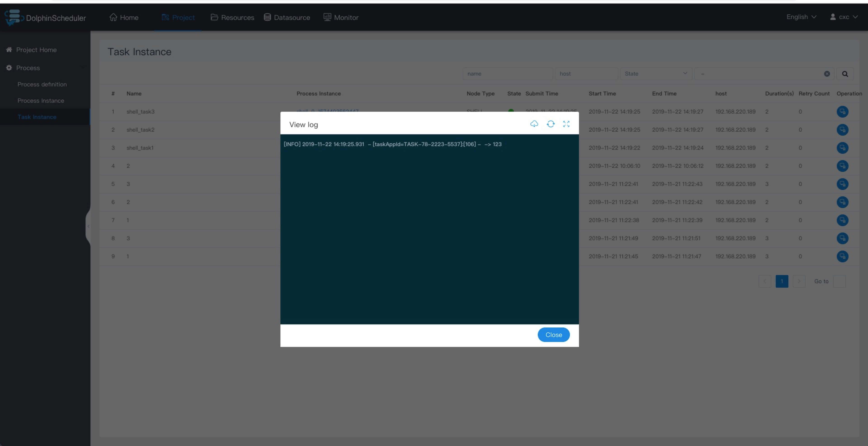Screen dimensions: 868x446
Task: Collapse the sidebar using its handle
Action: coord(88,226)
